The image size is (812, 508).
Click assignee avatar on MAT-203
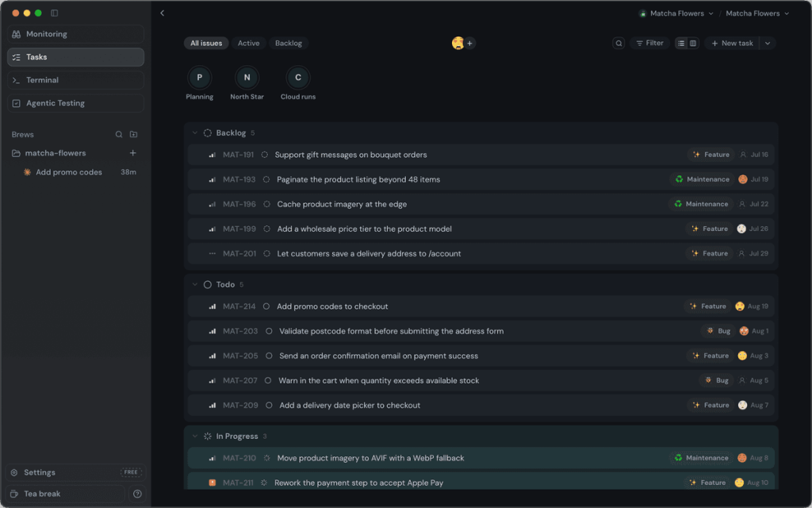[x=744, y=331]
